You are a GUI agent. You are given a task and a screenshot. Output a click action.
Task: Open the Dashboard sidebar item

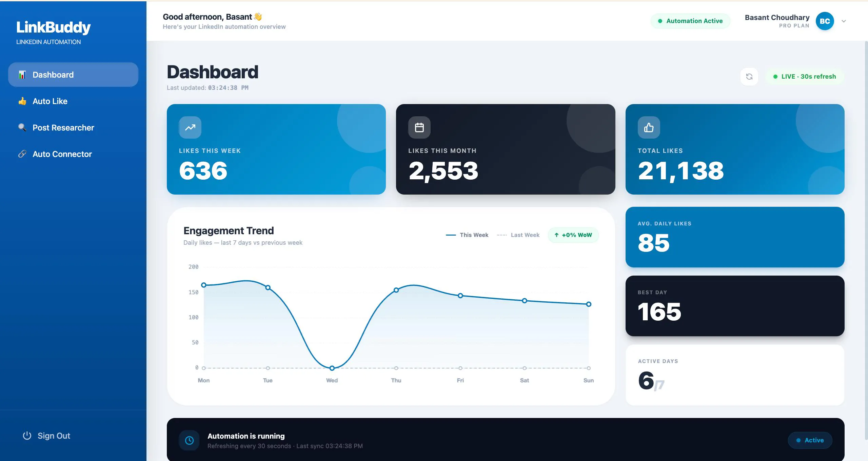click(x=73, y=75)
